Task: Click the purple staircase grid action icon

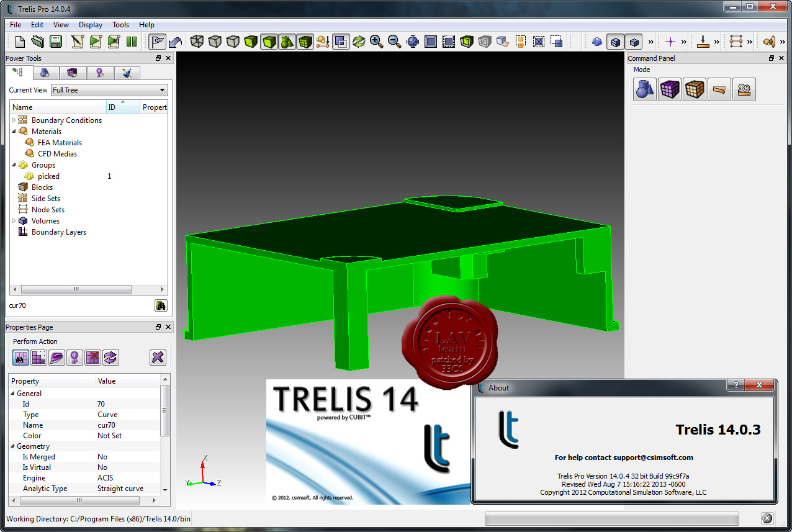Action: coord(38,357)
